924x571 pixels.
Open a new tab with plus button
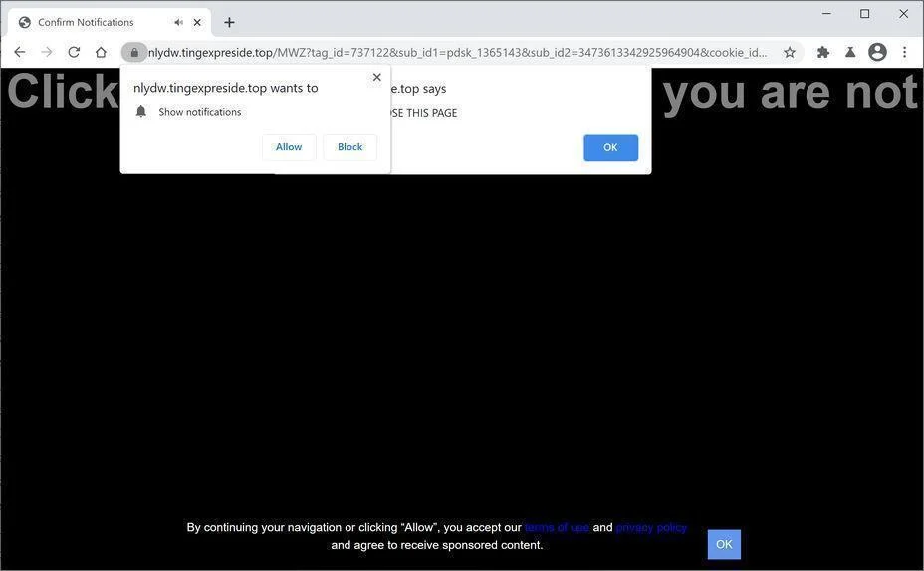click(229, 22)
